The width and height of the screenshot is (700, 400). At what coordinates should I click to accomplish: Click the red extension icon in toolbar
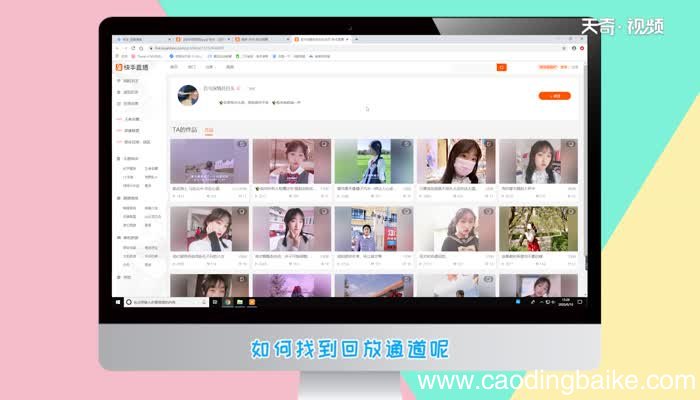pos(582,48)
